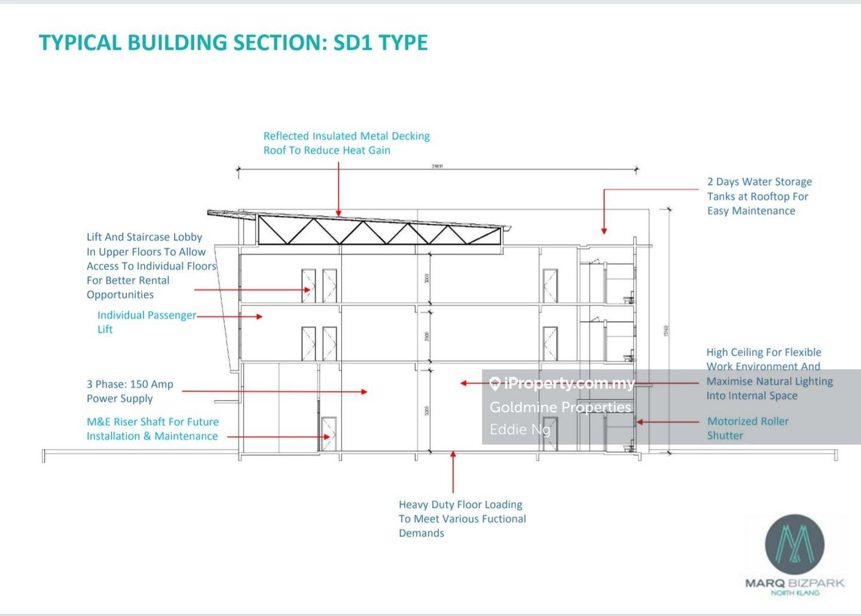This screenshot has width=861, height=616.
Task: Click the Typical Building Section SD1 title
Action: (x=233, y=42)
